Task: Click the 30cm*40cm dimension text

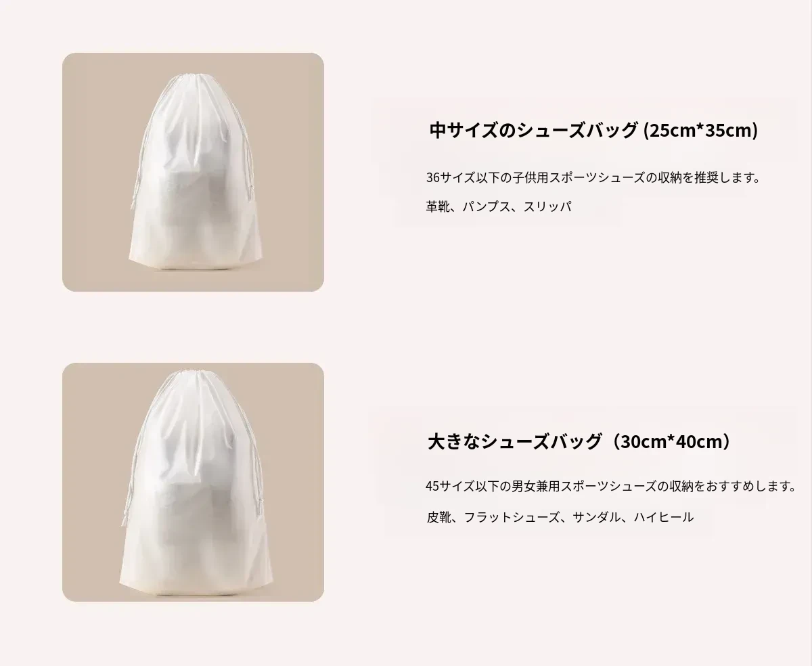Action: pyautogui.click(x=674, y=442)
